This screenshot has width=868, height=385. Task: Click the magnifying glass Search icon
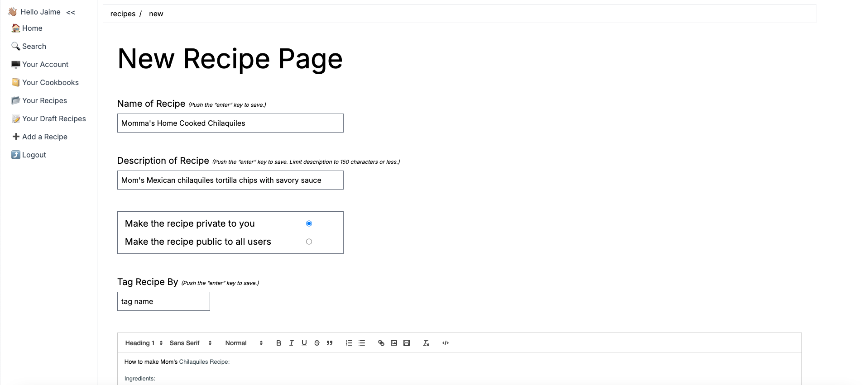[16, 46]
